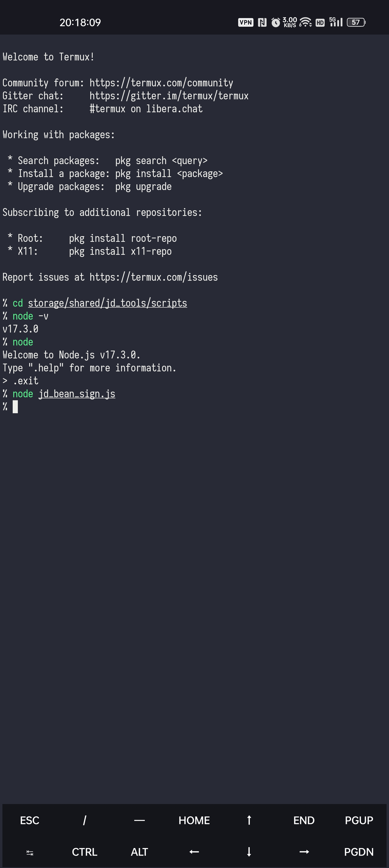This screenshot has width=389, height=868.
Task: Open the Termux community forum link
Action: point(161,83)
